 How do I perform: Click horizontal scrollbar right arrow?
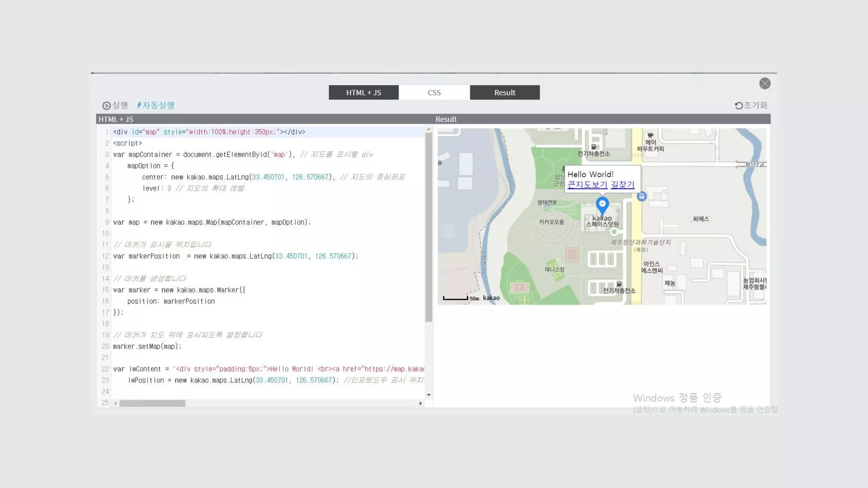click(x=420, y=403)
